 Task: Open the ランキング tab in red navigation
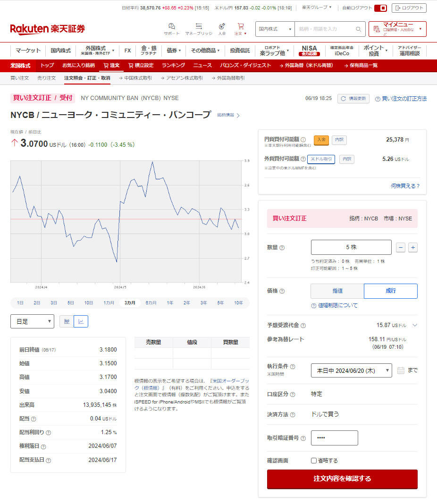tap(173, 65)
